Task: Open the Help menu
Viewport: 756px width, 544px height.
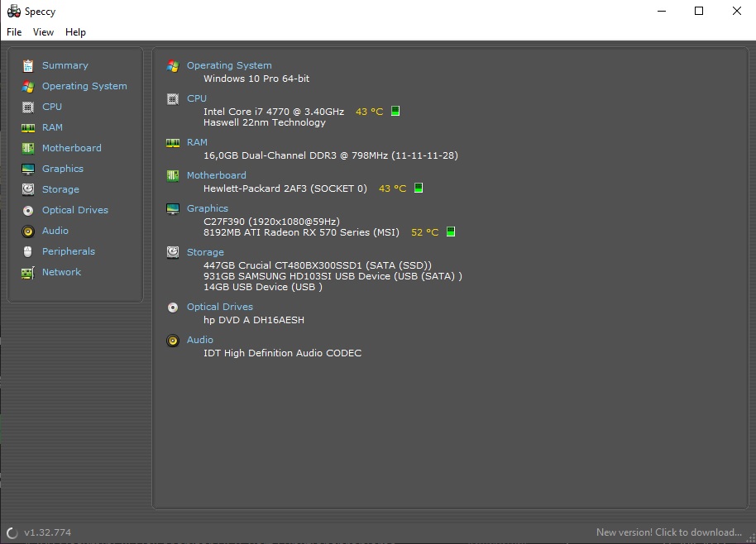Action: pos(75,31)
